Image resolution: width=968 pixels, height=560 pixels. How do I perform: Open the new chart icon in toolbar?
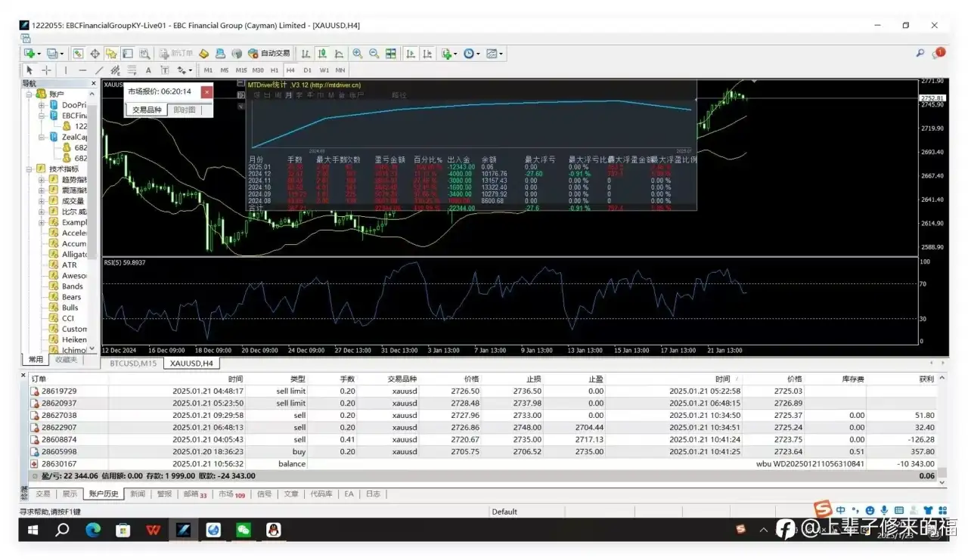[31, 54]
